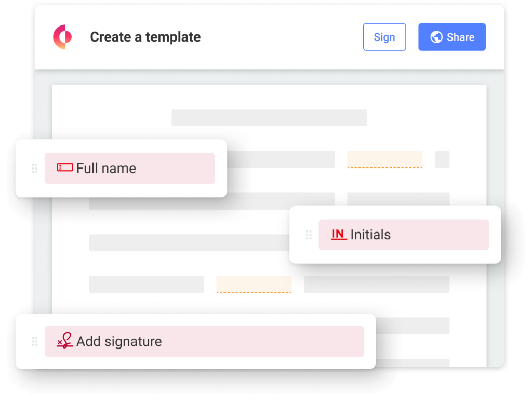Click the white card area around Full name
Screen dimensions: 532x400
[x=121, y=190]
